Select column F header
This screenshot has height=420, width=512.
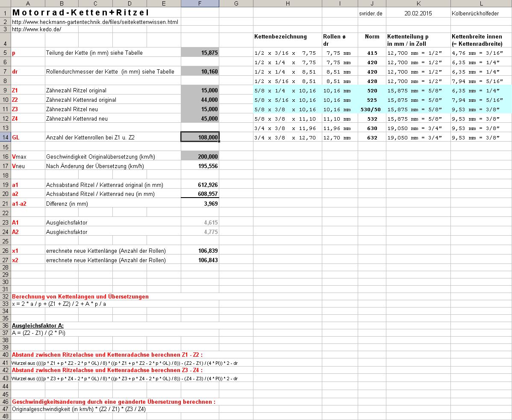click(x=200, y=4)
